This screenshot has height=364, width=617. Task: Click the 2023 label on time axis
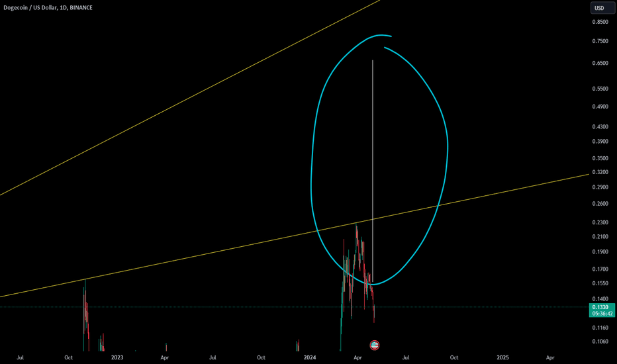[x=117, y=357]
